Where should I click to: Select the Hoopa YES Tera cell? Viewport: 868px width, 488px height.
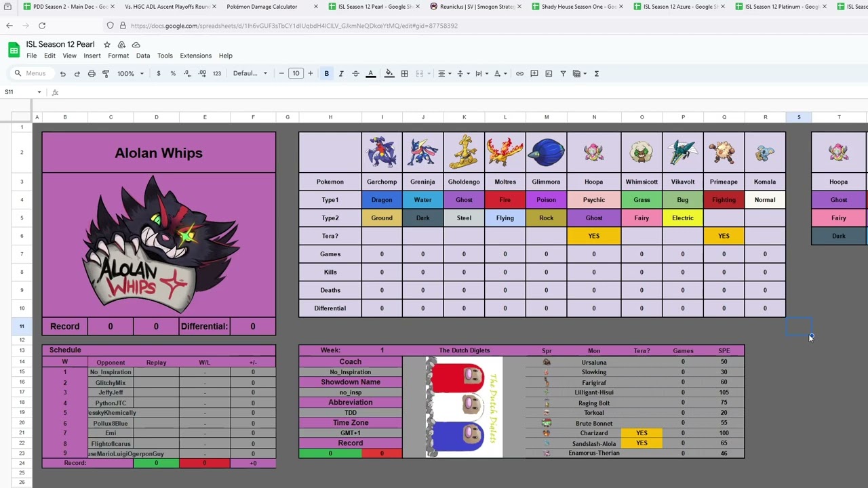pos(594,236)
